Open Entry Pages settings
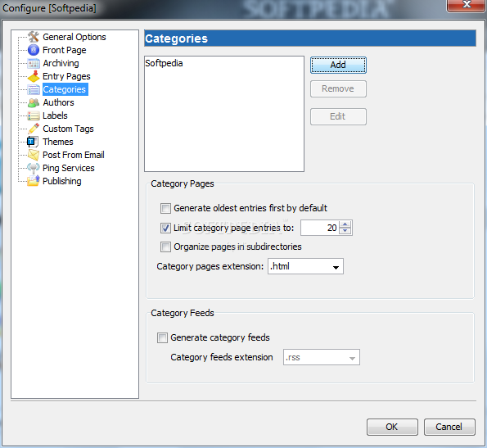487x448 pixels. [x=66, y=76]
